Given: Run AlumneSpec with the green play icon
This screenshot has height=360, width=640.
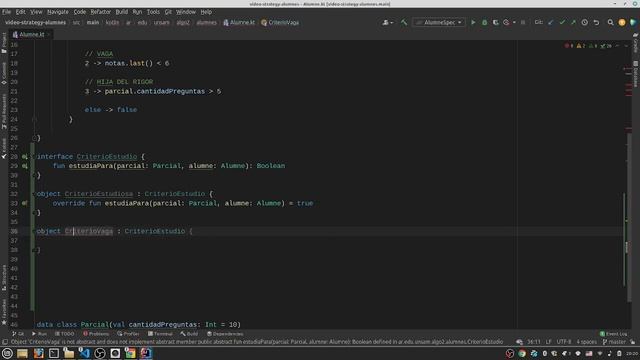Looking at the screenshot, I should [x=473, y=22].
